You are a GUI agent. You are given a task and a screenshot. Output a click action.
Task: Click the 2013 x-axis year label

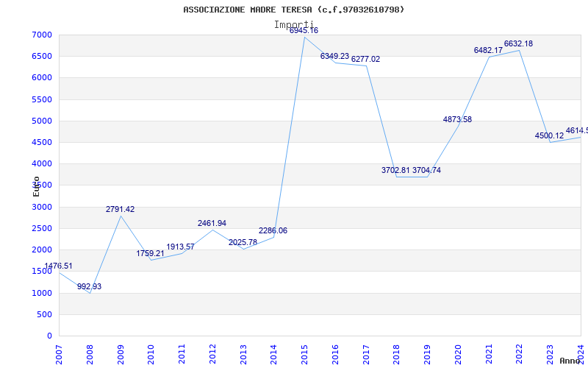[x=243, y=355]
